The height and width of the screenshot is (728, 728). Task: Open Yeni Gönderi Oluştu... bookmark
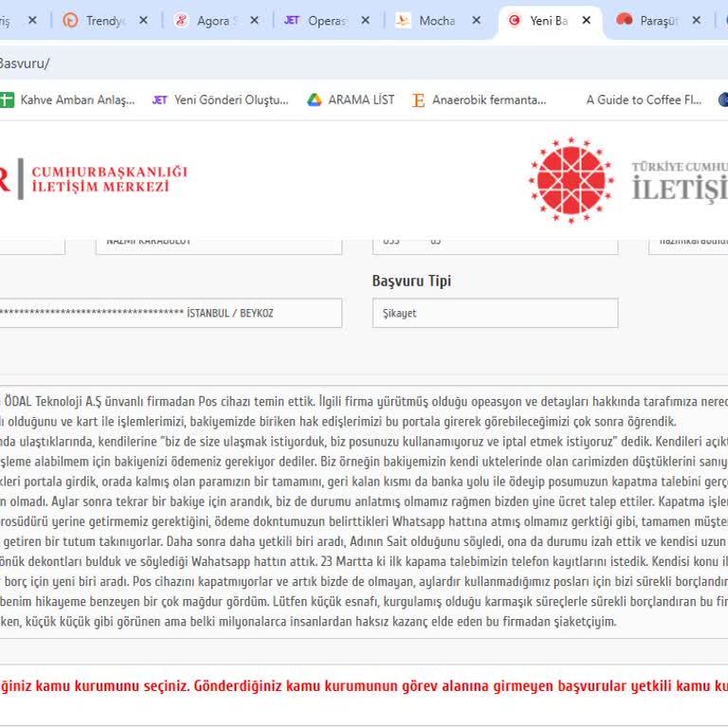pyautogui.click(x=220, y=100)
